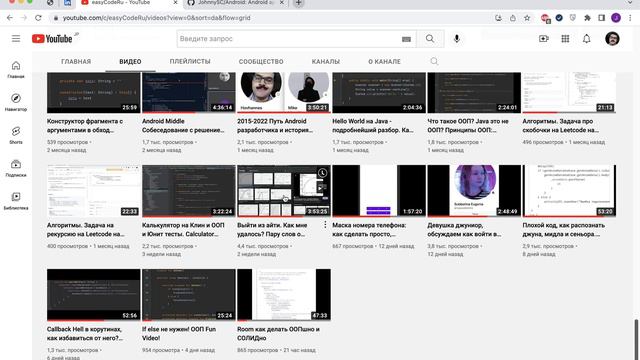Open video If else не нужен! ООП

179,333
